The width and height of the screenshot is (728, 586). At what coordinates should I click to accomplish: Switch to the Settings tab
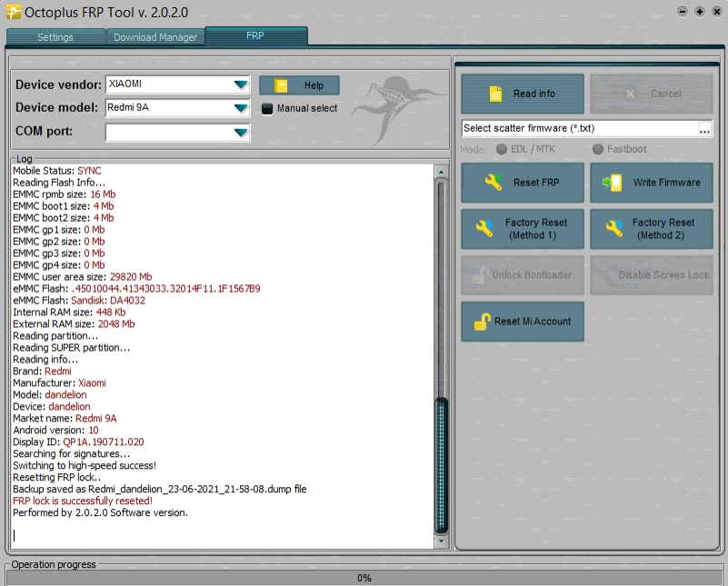click(55, 37)
